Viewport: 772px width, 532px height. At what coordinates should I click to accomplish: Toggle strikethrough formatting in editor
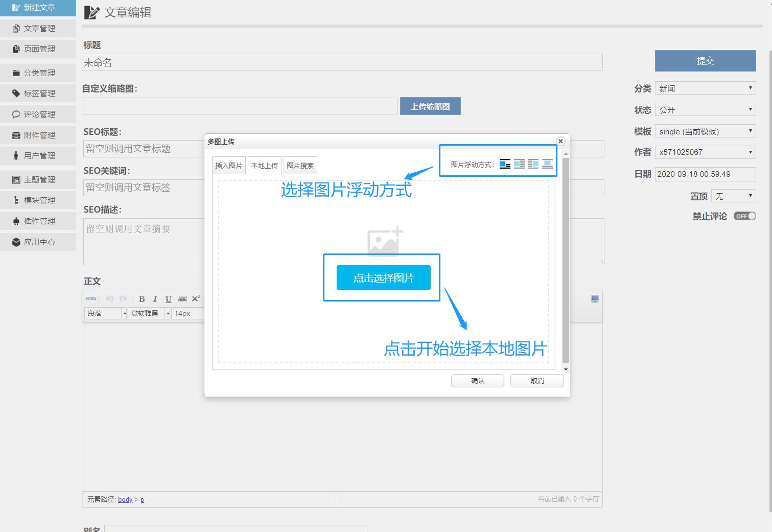click(182, 299)
